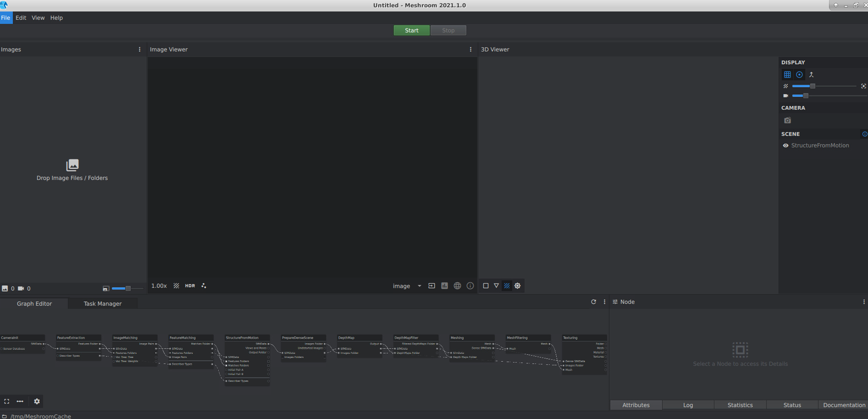Fit the graph with the fullscreen icon
Screen dimensions: 868x419
pos(7,402)
